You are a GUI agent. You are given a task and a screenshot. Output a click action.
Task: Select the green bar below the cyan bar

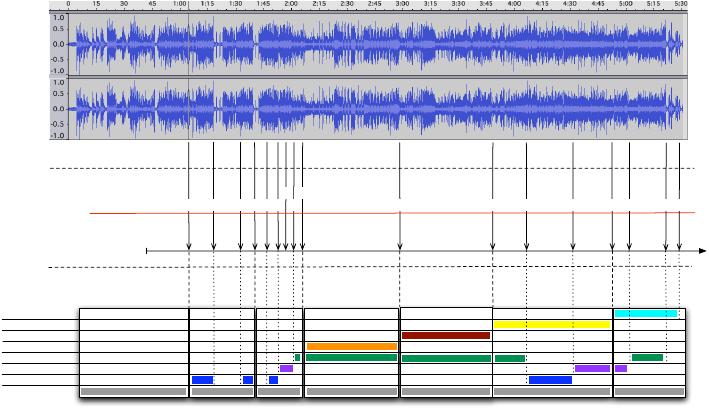point(647,358)
